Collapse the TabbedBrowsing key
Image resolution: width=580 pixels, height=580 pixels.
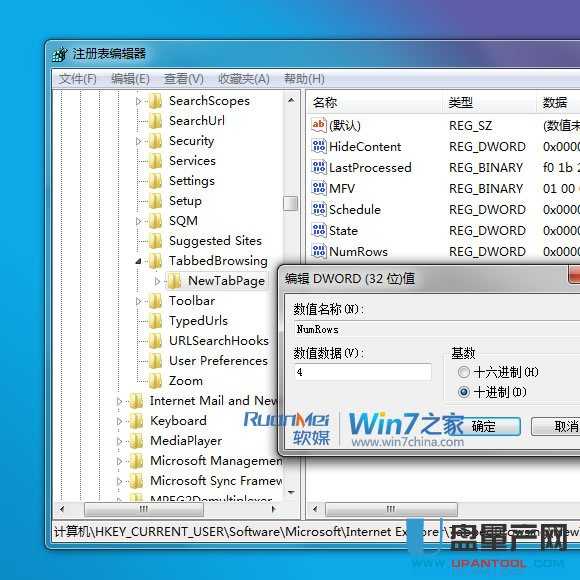click(x=138, y=262)
